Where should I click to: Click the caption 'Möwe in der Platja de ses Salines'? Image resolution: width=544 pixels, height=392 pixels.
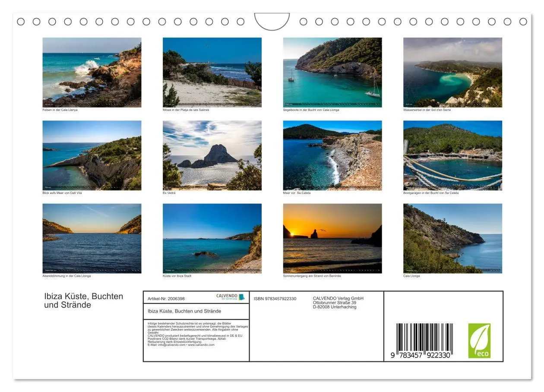[186, 110]
